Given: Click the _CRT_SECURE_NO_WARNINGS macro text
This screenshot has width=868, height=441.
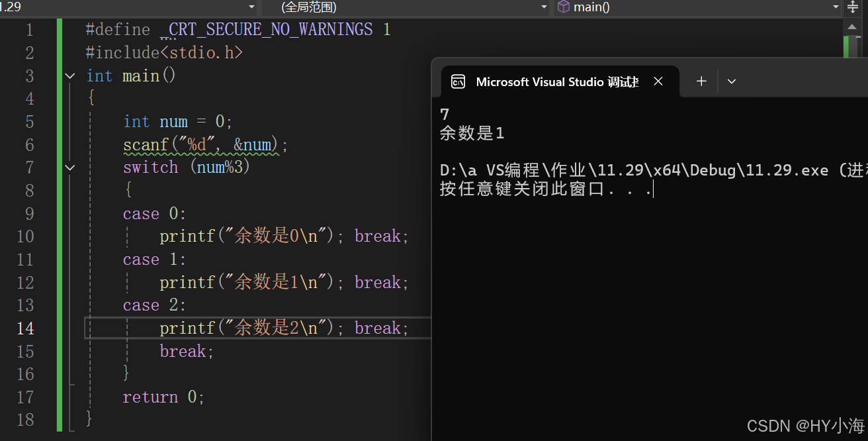Looking at the screenshot, I should [x=267, y=30].
